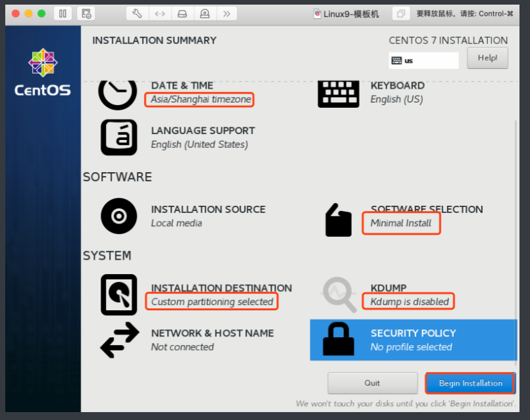Open the DATE & TIME settings
530x420 pixels.
(x=182, y=85)
